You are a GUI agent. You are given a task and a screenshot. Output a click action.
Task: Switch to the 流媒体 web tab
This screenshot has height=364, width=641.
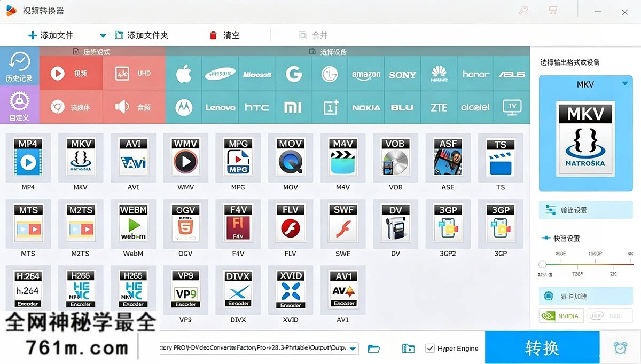click(71, 107)
